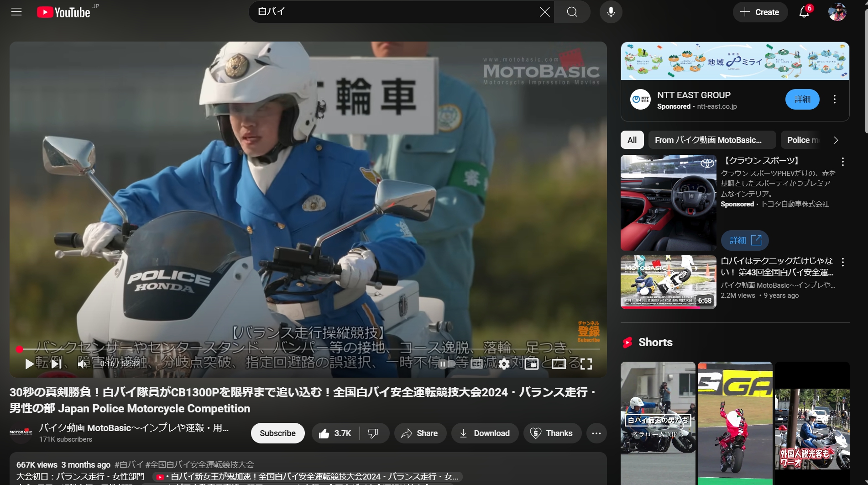Open 白バイはテクニックだけじゃない video title
This screenshot has width=868, height=485.
coord(777,267)
